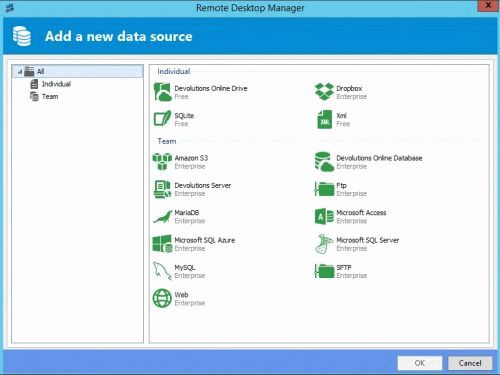Pick the SQLite data source icon

click(162, 119)
